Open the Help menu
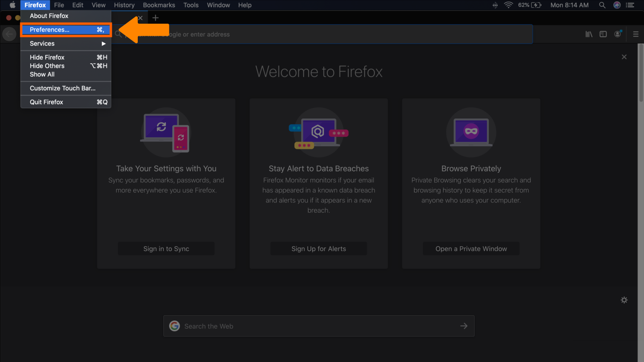 245,5
